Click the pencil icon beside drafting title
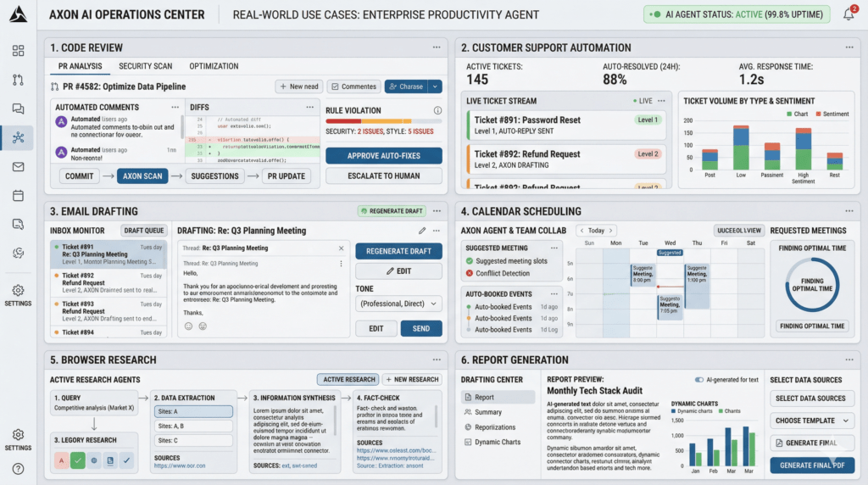Viewport: 868px width, 485px height. (x=422, y=231)
